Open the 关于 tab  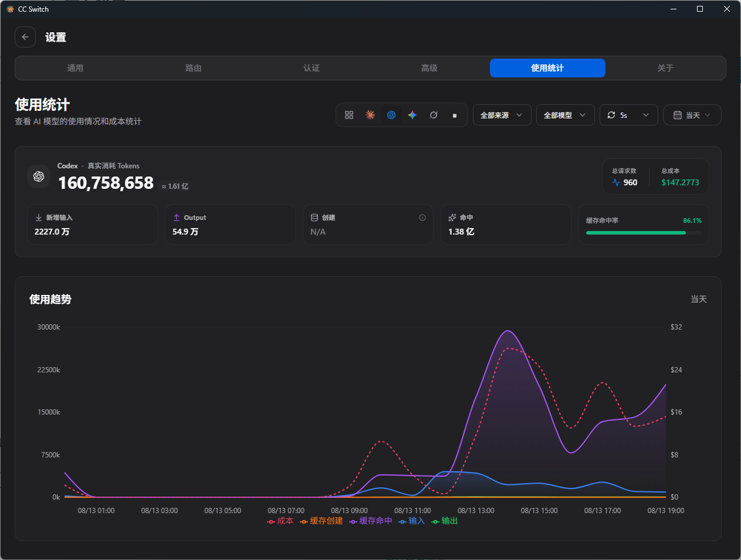click(665, 68)
